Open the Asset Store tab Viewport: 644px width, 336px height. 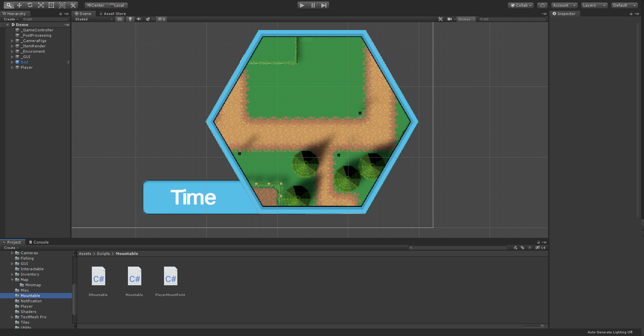click(x=114, y=13)
